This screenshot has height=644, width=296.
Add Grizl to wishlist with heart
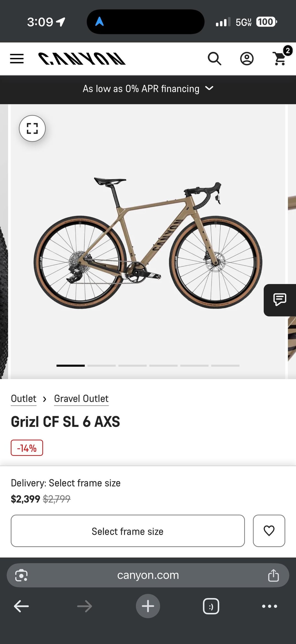pyautogui.click(x=269, y=531)
